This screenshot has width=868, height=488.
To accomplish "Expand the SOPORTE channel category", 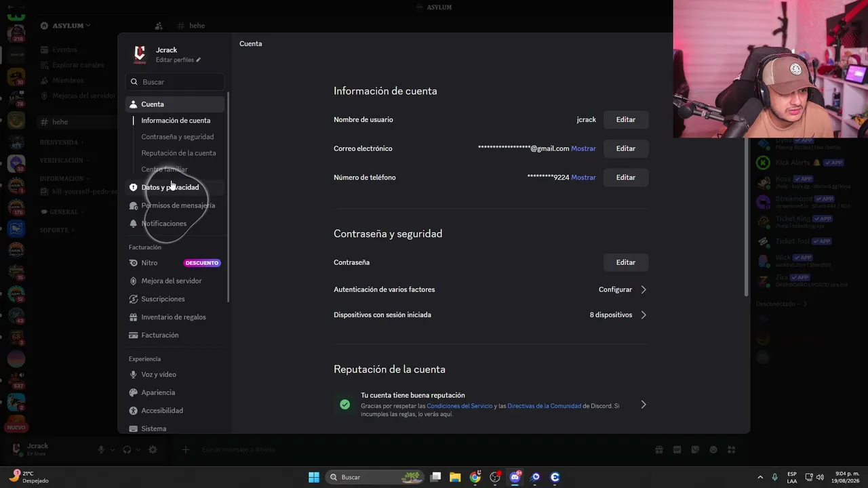I will point(57,230).
